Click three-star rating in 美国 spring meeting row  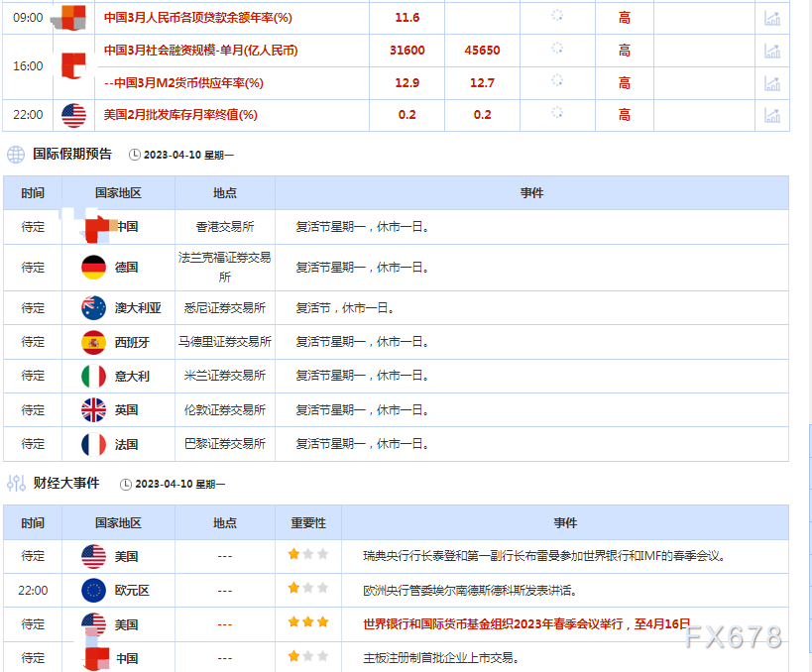[x=307, y=623]
